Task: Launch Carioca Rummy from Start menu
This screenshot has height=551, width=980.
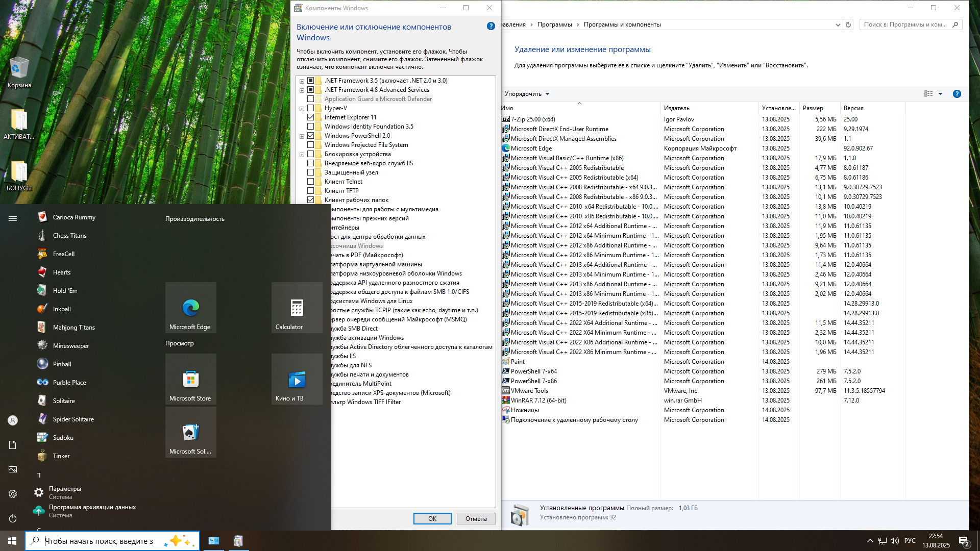Action: click(x=74, y=217)
